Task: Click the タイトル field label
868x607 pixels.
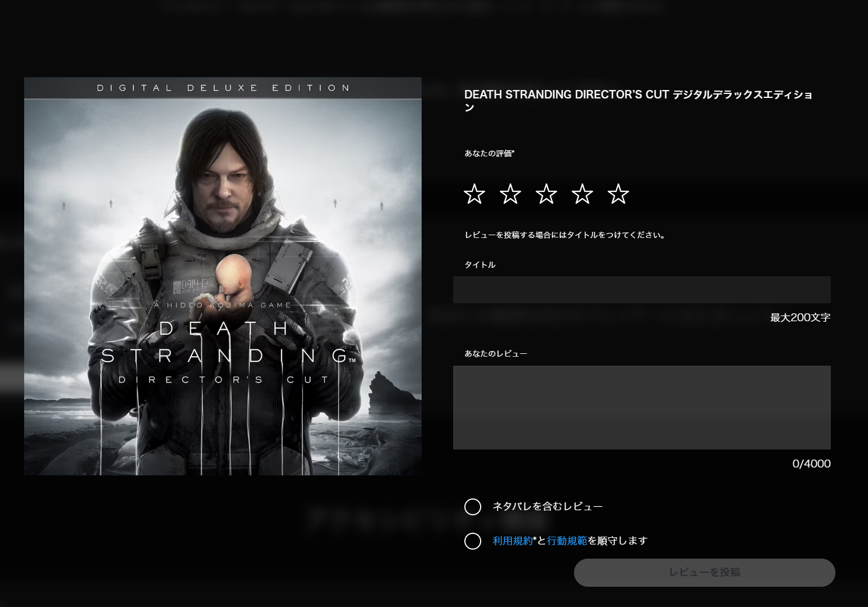Action: [x=480, y=265]
